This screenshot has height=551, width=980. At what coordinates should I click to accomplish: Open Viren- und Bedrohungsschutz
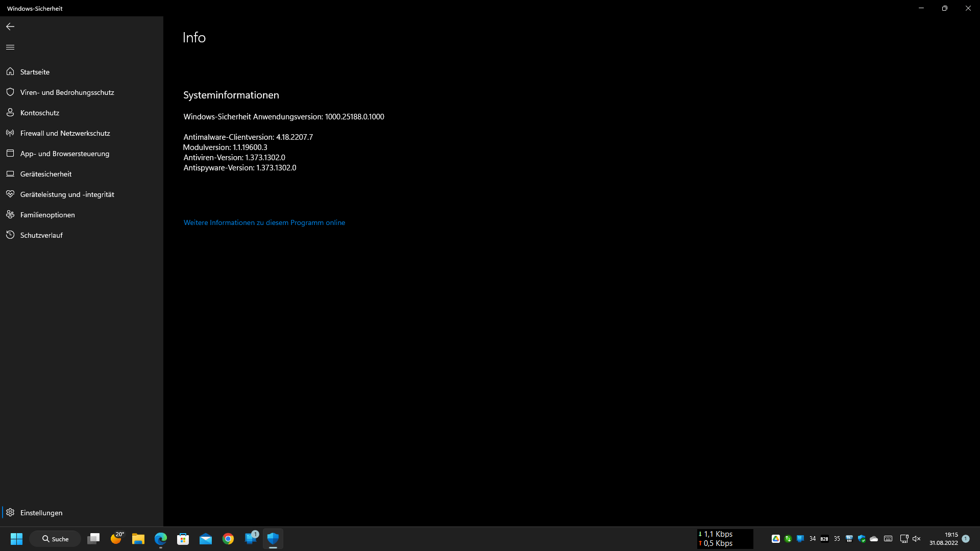(82, 92)
